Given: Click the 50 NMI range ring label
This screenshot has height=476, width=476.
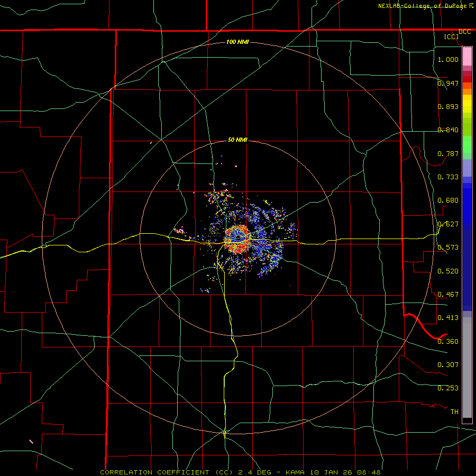Looking at the screenshot, I should tap(237, 140).
